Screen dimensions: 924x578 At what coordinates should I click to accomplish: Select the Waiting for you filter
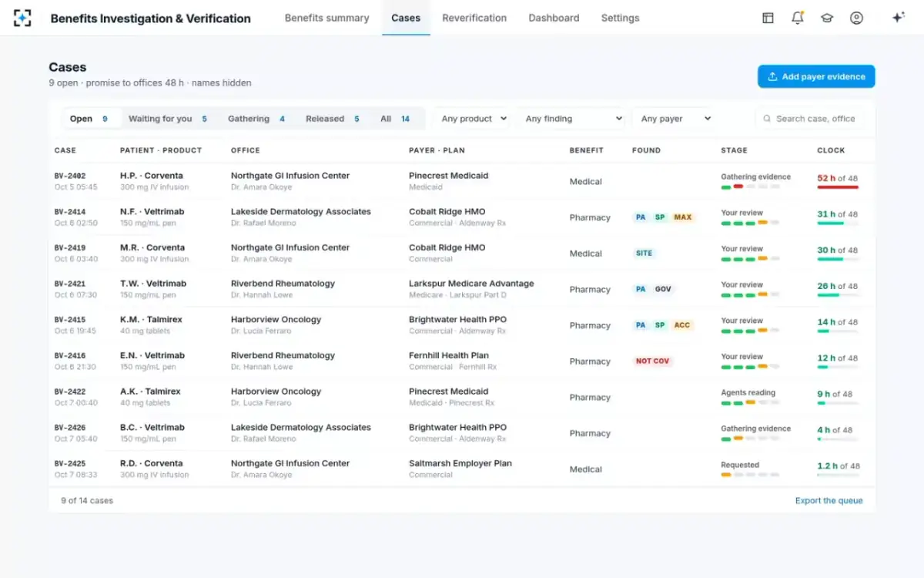(168, 119)
